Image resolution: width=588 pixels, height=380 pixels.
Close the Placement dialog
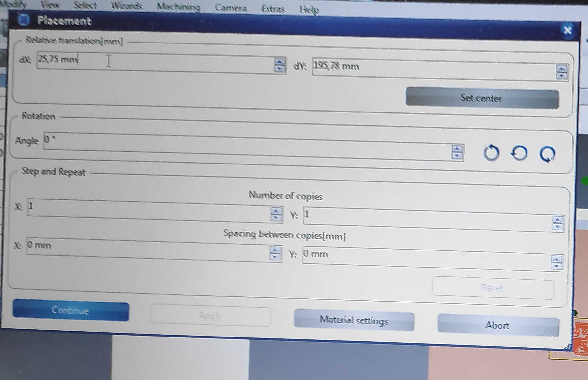coord(567,30)
